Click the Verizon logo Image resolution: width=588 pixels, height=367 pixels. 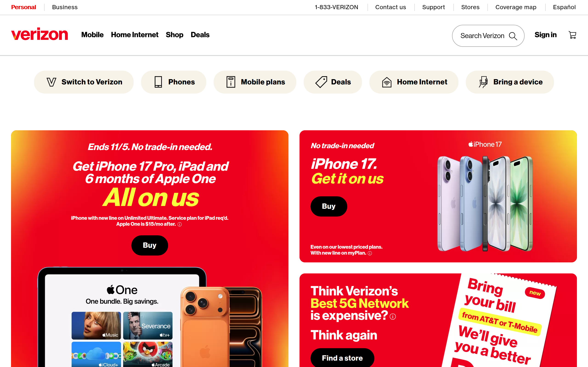click(x=40, y=34)
